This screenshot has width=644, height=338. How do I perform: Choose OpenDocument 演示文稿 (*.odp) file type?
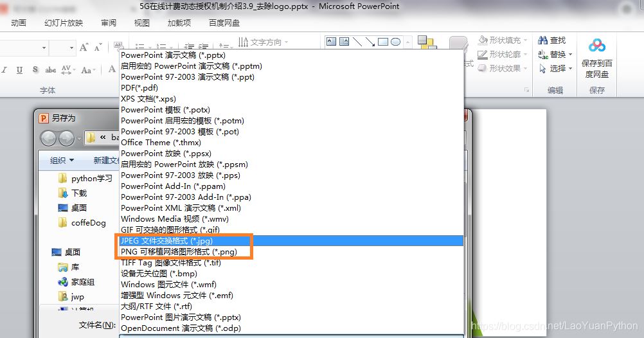click(291, 328)
